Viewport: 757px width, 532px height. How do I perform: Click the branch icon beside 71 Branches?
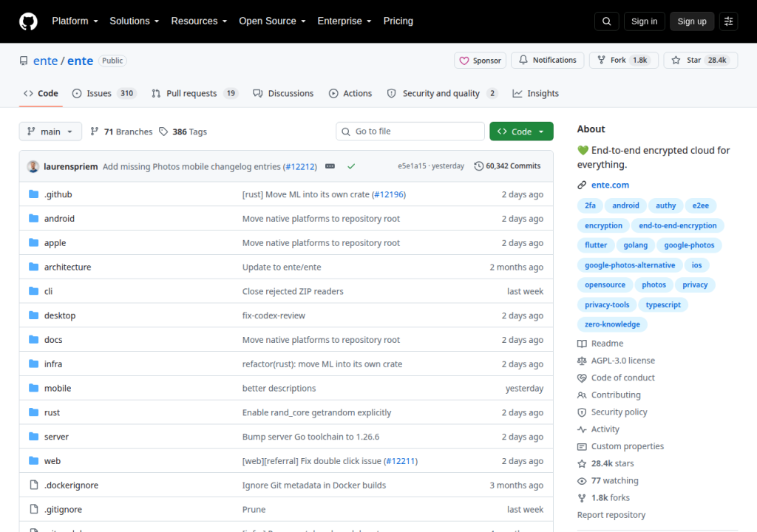95,132
